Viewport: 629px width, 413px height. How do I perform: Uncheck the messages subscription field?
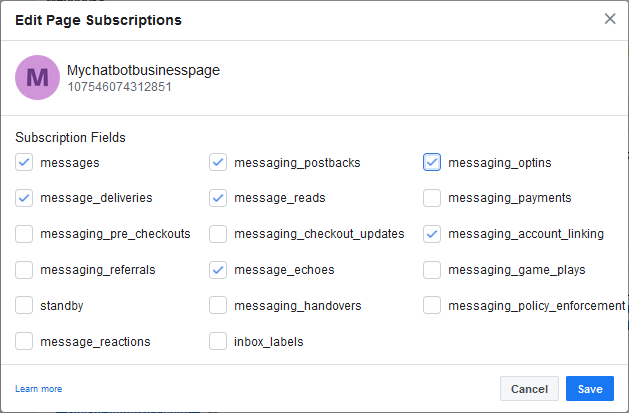point(24,162)
